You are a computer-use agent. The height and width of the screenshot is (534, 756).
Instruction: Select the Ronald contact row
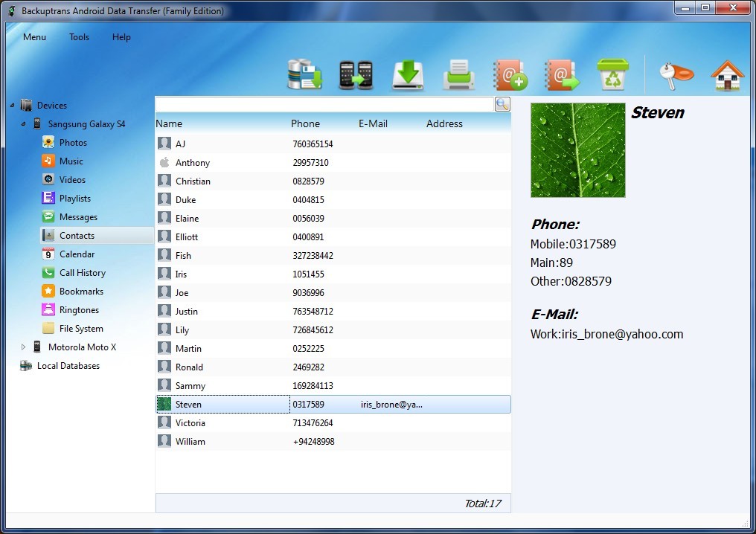pos(333,367)
